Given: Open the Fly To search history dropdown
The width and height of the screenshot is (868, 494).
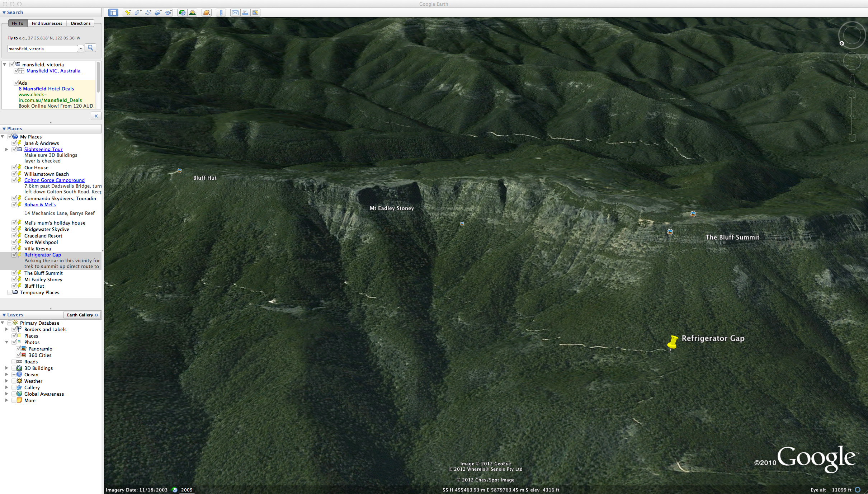Looking at the screenshot, I should click(x=81, y=48).
